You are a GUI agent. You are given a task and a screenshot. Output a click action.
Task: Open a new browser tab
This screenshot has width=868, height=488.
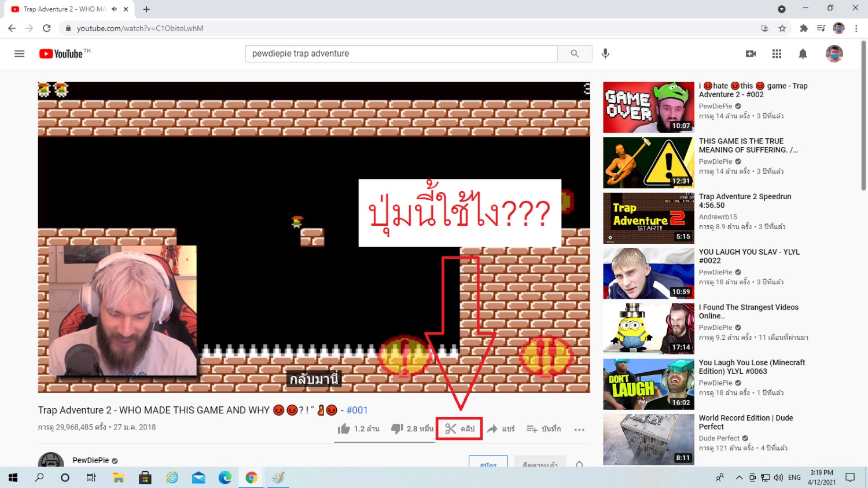(x=146, y=9)
